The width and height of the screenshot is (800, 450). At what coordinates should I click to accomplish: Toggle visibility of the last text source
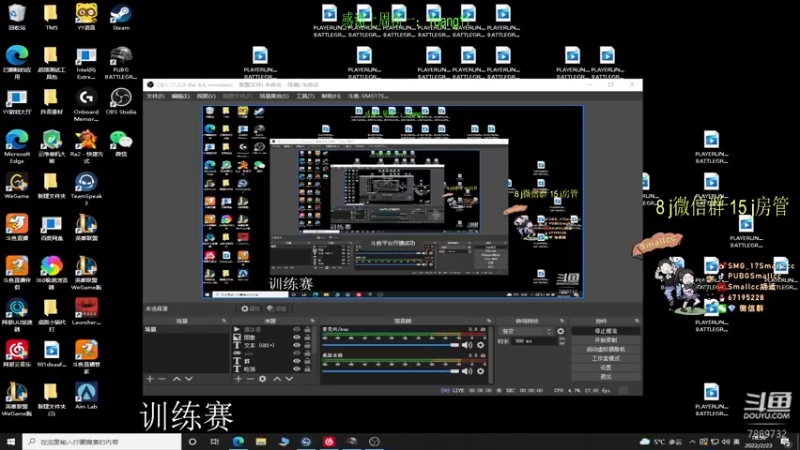click(x=296, y=368)
